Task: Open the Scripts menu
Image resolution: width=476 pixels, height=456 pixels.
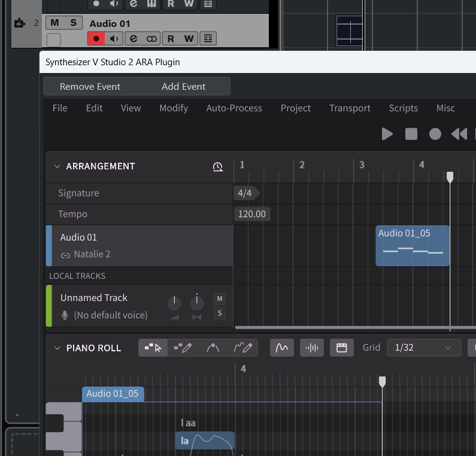Action: click(404, 108)
